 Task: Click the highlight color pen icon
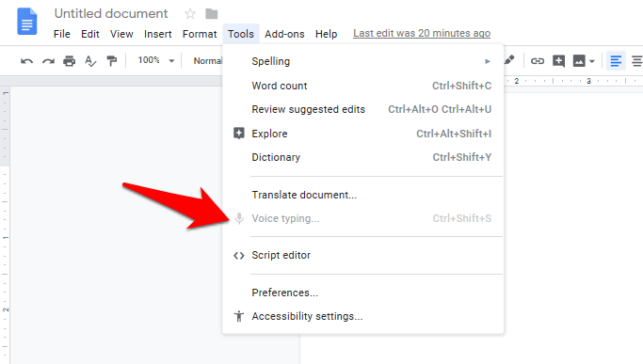pyautogui.click(x=509, y=60)
